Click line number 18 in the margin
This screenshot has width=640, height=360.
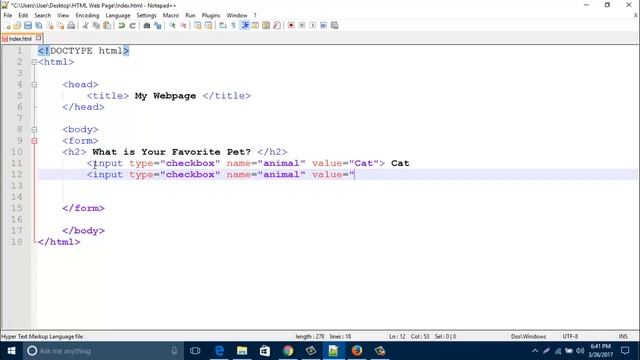(x=17, y=242)
